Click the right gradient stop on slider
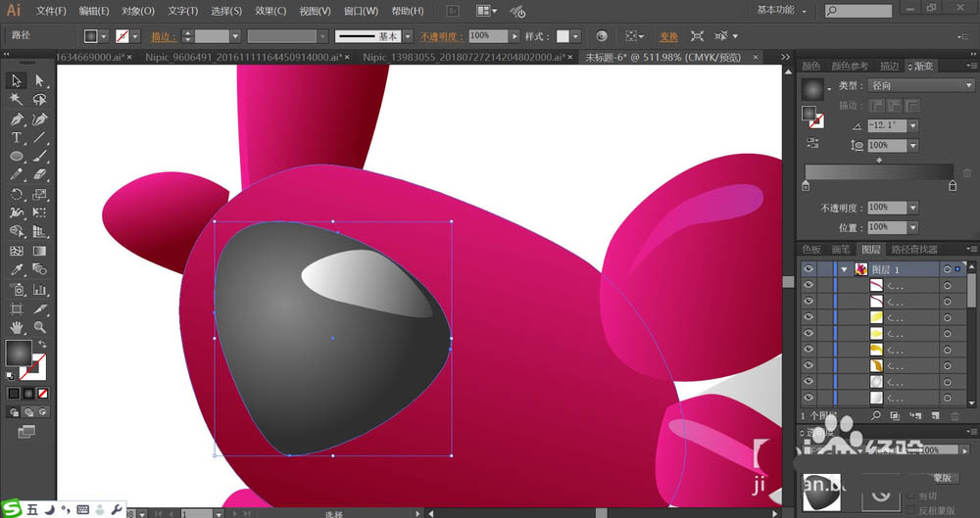Viewport: 980px width, 518px height. coord(952,186)
